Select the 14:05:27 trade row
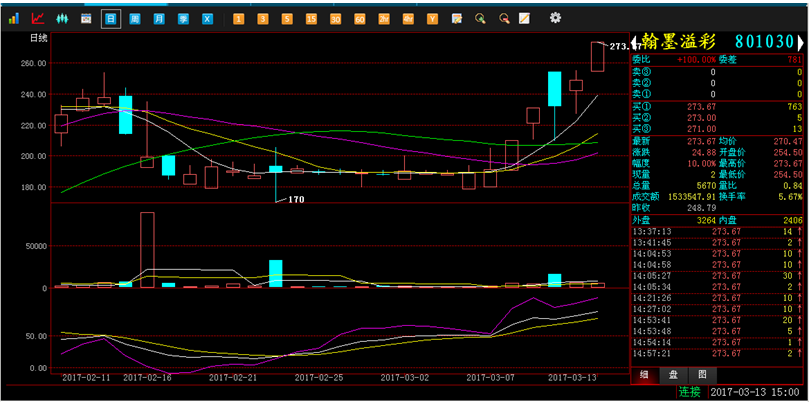 coord(717,276)
